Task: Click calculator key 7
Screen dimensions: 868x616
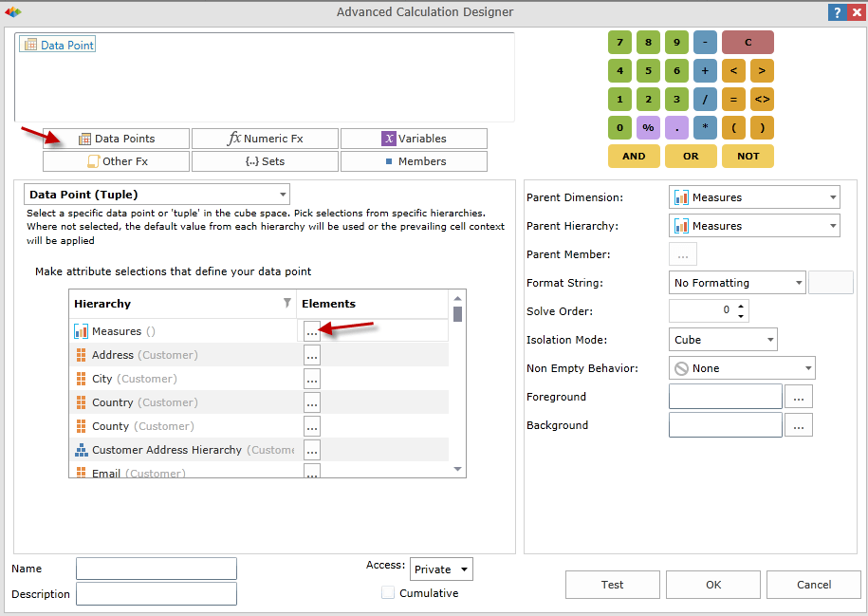Action: [x=619, y=43]
